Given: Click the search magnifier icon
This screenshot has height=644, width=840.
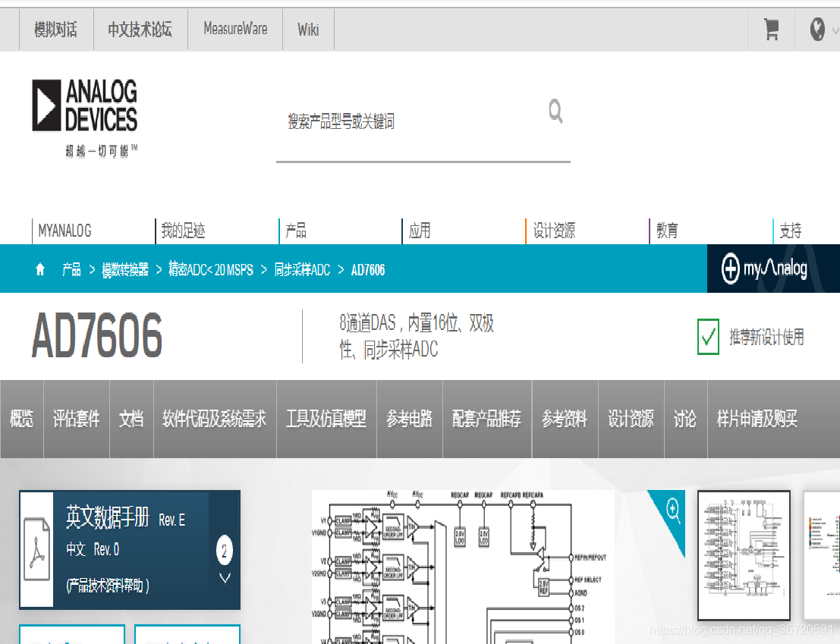Looking at the screenshot, I should 555,112.
